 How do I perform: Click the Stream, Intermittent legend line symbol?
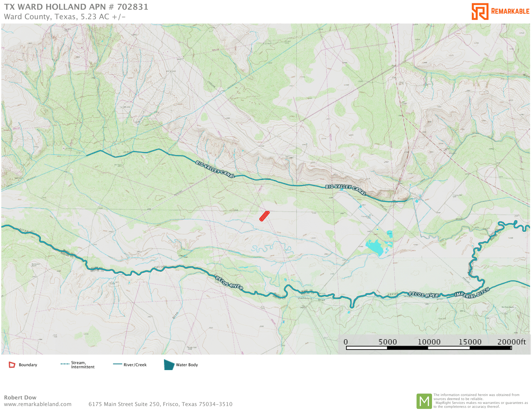pyautogui.click(x=65, y=364)
